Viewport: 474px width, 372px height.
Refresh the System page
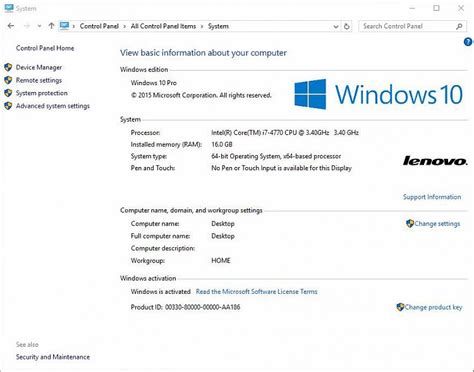tap(347, 26)
